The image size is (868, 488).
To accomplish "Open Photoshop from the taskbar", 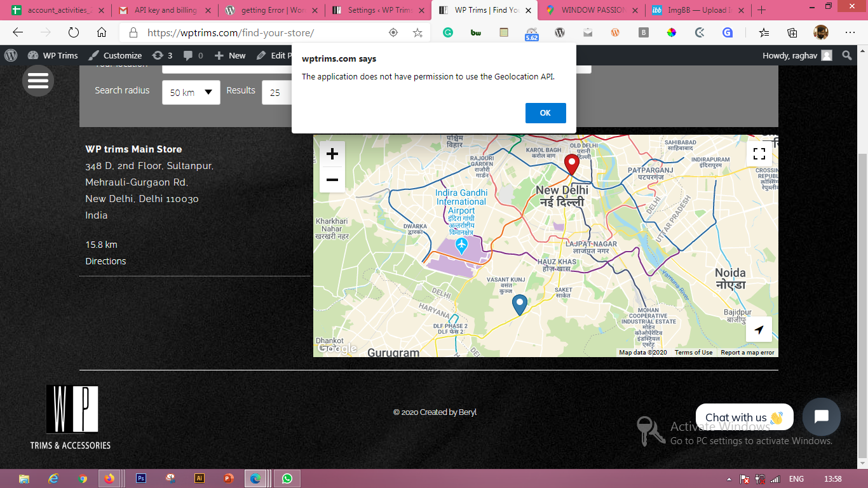I will pyautogui.click(x=141, y=478).
